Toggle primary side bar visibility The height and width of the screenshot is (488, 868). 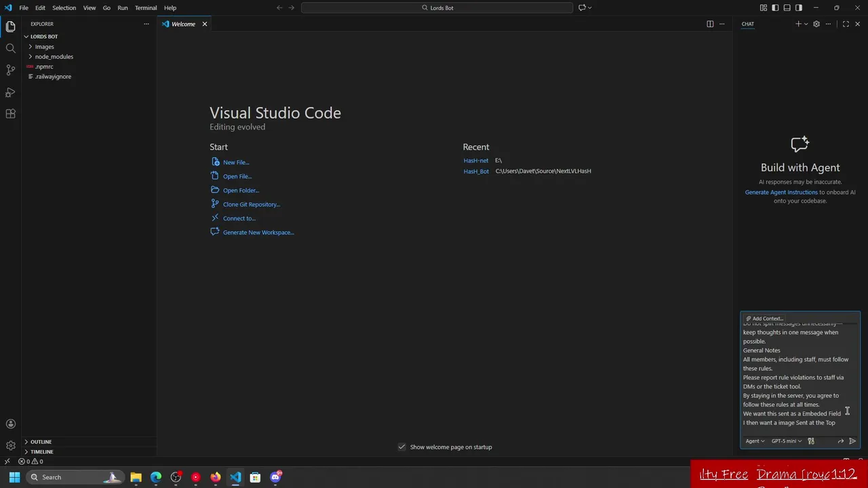tap(775, 7)
